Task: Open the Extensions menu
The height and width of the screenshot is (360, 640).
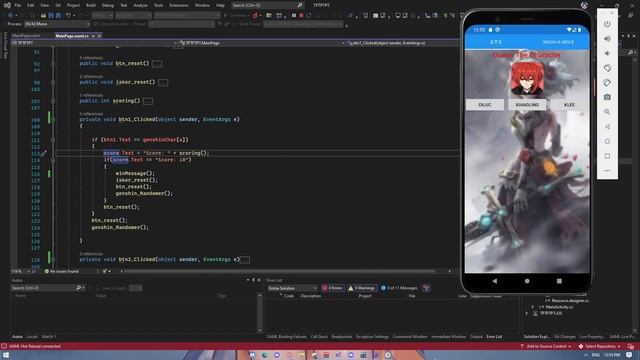Action: coord(179,5)
